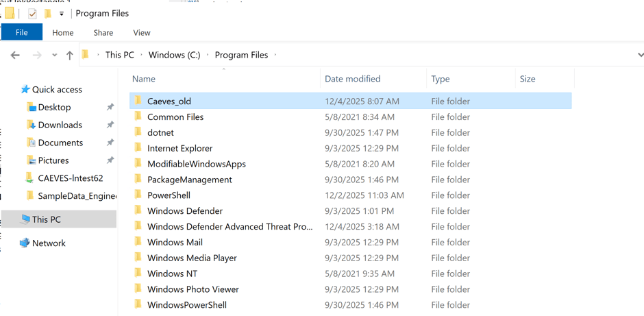This screenshot has height=316, width=644.
Task: Expand the address bar history dropdown
Action: pyautogui.click(x=640, y=55)
